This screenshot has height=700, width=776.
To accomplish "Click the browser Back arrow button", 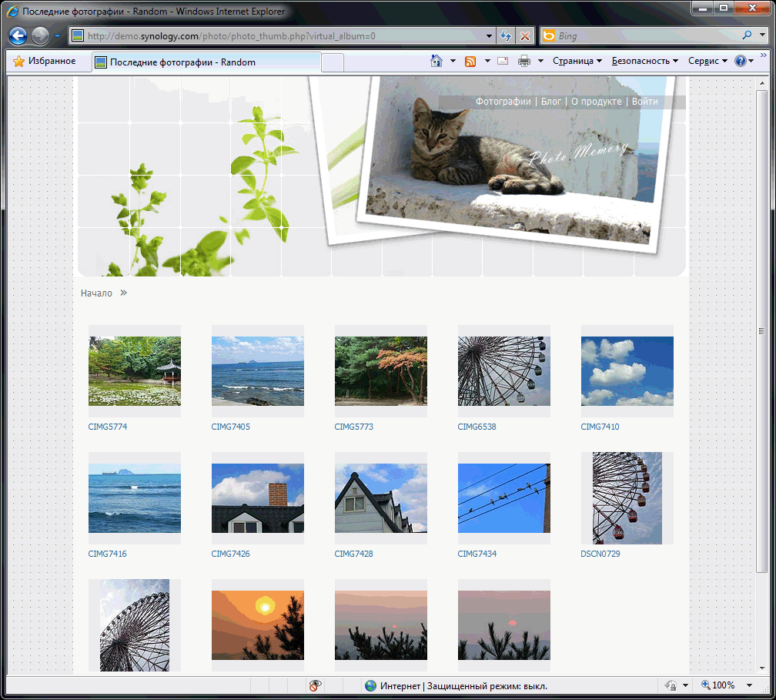I will (18, 36).
